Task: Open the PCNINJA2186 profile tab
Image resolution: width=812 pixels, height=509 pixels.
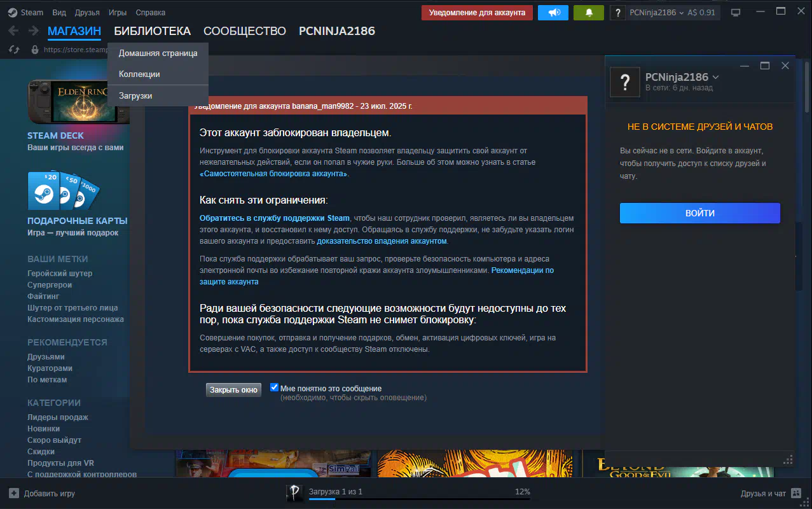Action: [x=337, y=31]
